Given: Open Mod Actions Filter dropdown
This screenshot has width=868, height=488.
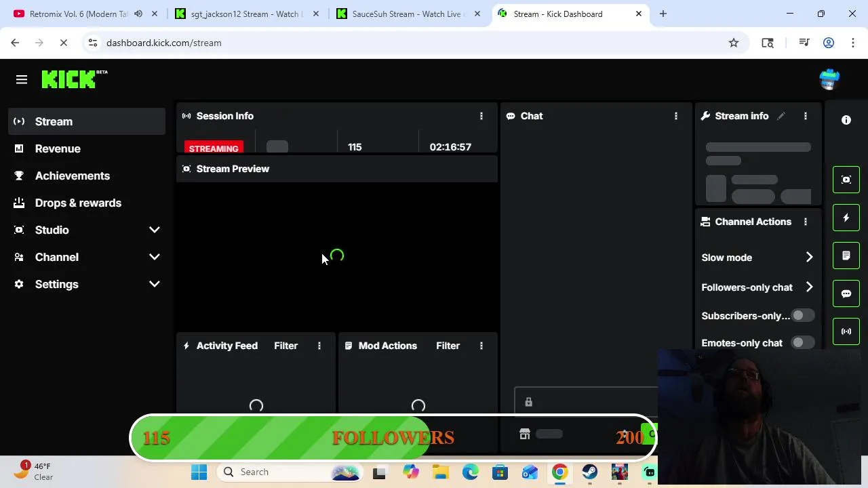Looking at the screenshot, I should click(x=448, y=346).
